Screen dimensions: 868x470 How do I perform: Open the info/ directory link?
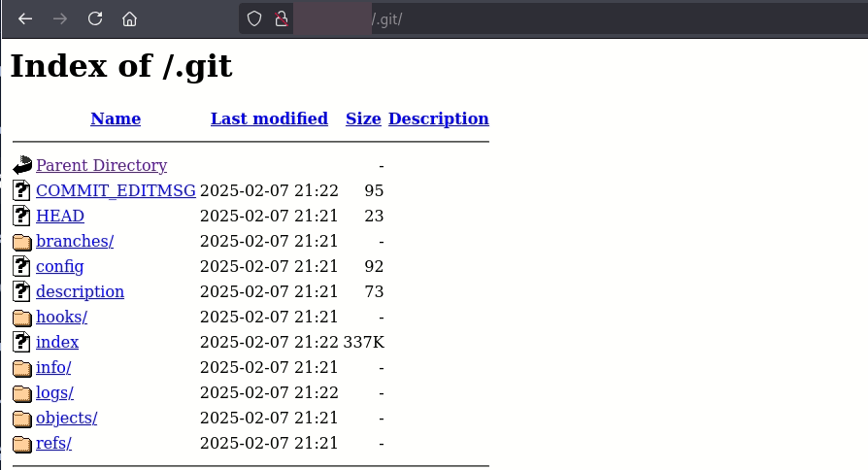pyautogui.click(x=53, y=367)
